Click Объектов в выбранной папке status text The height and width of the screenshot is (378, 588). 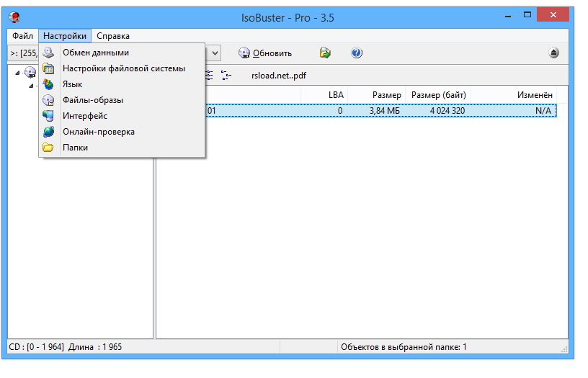(x=404, y=347)
